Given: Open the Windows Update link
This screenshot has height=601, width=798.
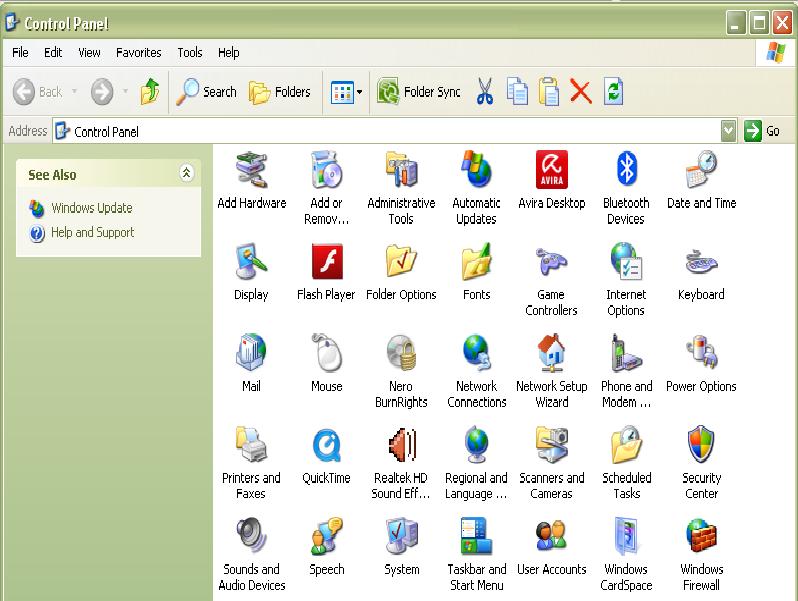Looking at the screenshot, I should pos(92,208).
